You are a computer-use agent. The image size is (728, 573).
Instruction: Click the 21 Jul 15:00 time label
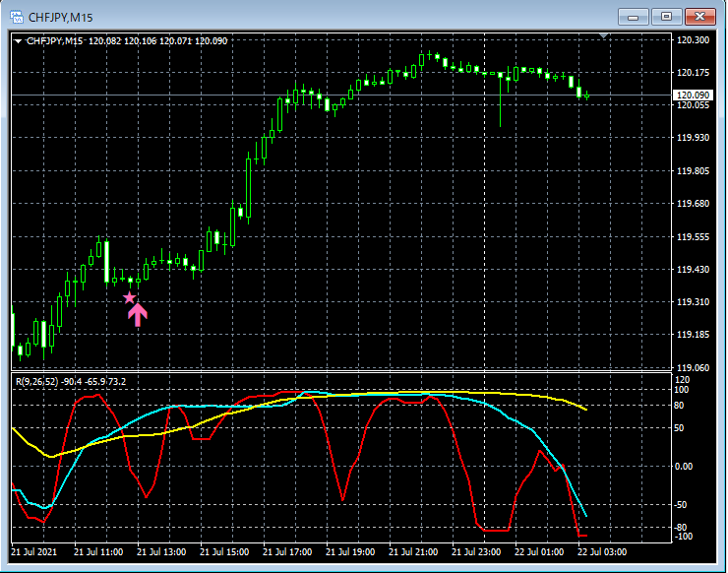224,552
